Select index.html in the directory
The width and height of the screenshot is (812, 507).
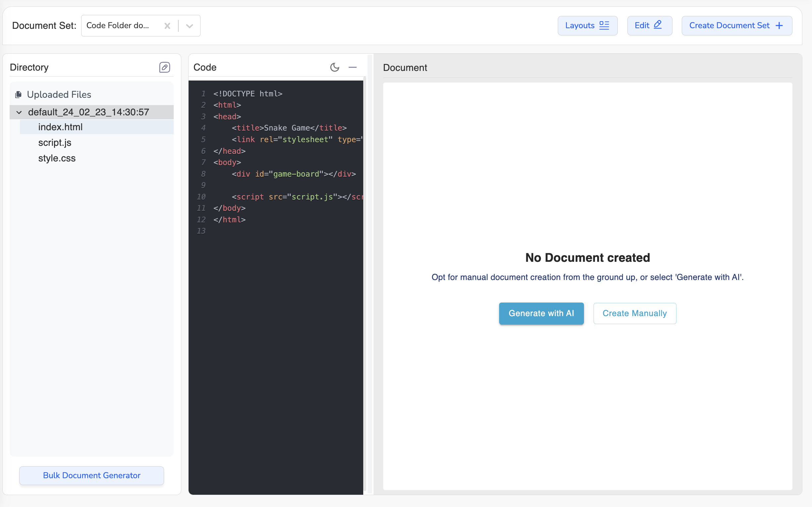tap(60, 127)
